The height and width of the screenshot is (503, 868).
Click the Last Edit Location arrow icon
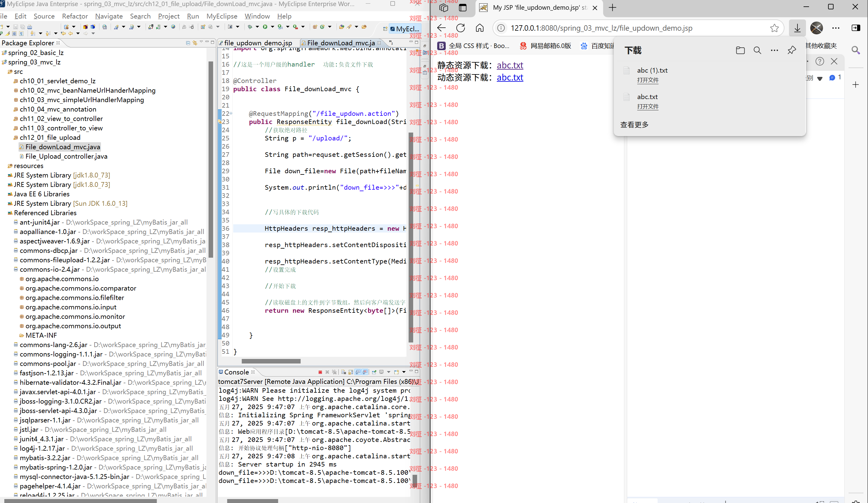(x=63, y=33)
